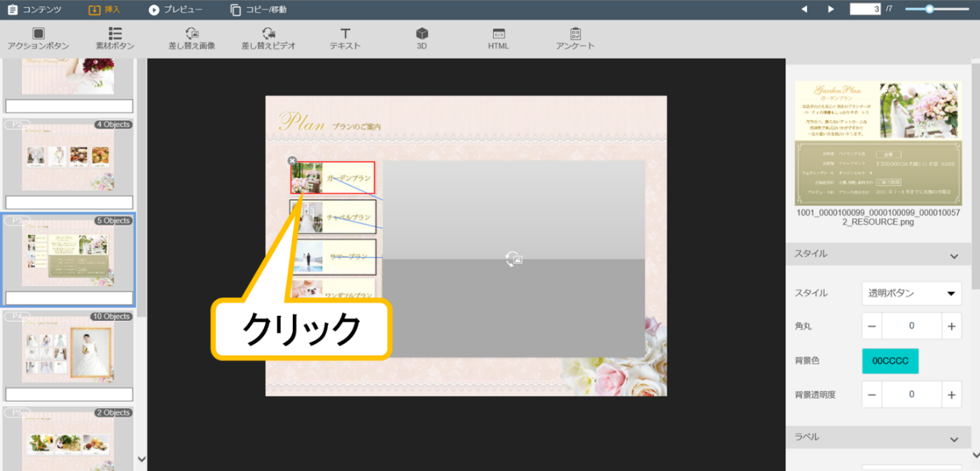
Task: Go to the previous page arrow
Action: (x=804, y=9)
